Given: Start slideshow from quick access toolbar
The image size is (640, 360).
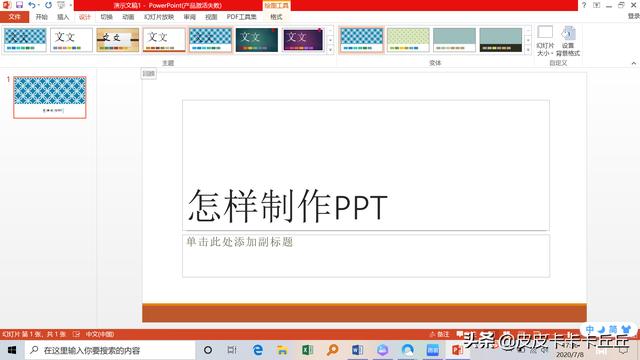Looking at the screenshot, I should [61, 5].
